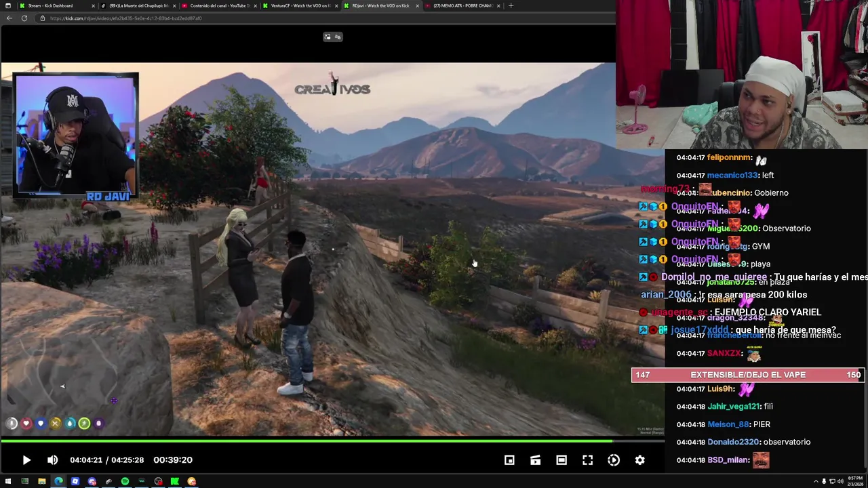868x488 pixels.
Task: Open playback speed control in the player
Action: [614, 460]
